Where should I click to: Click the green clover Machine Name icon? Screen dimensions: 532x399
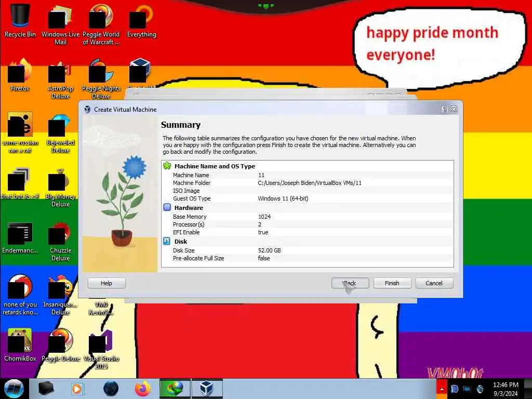167,166
